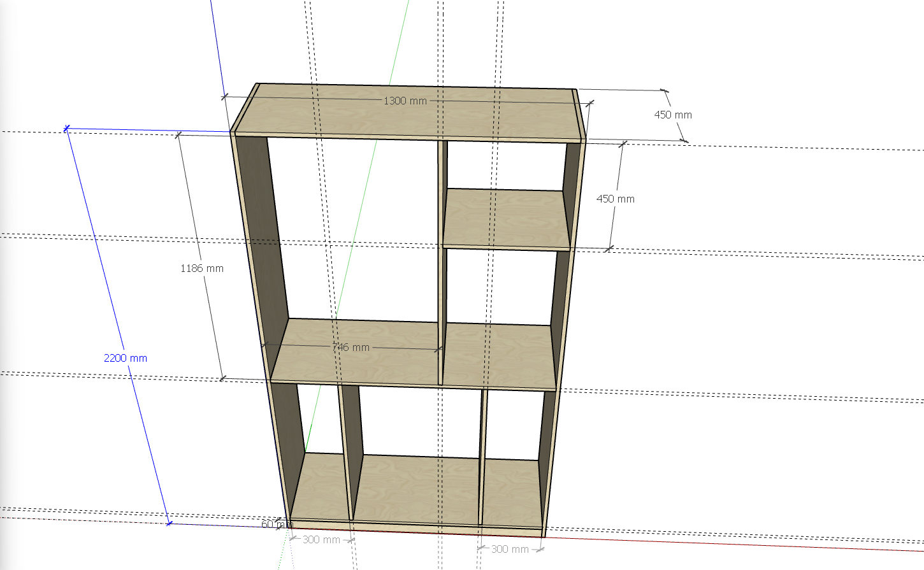Viewport: 924px width, 570px height.
Task: Click the small upper-right shelf board
Action: click(x=505, y=217)
